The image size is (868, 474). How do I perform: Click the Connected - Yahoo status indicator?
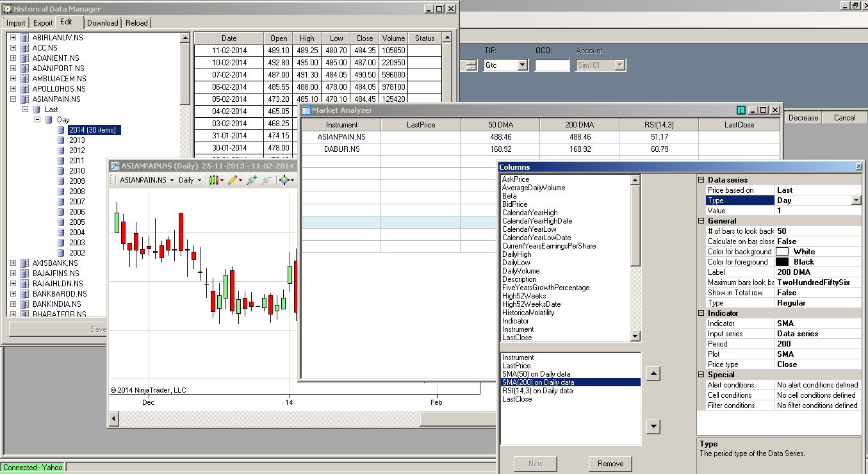click(x=33, y=468)
